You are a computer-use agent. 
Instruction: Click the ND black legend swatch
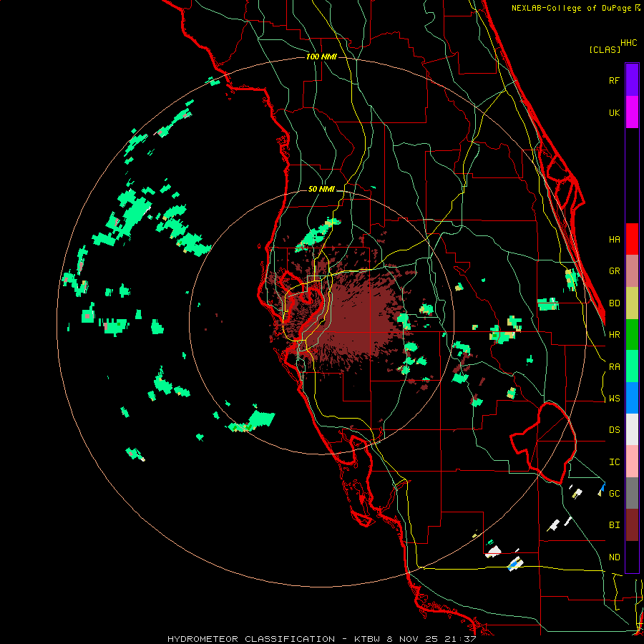(x=632, y=557)
